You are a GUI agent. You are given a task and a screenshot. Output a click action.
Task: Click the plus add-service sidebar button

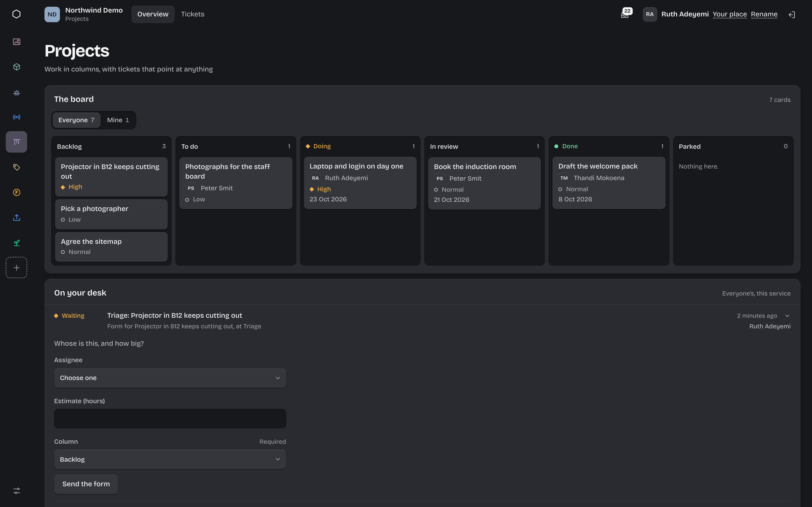point(16,268)
